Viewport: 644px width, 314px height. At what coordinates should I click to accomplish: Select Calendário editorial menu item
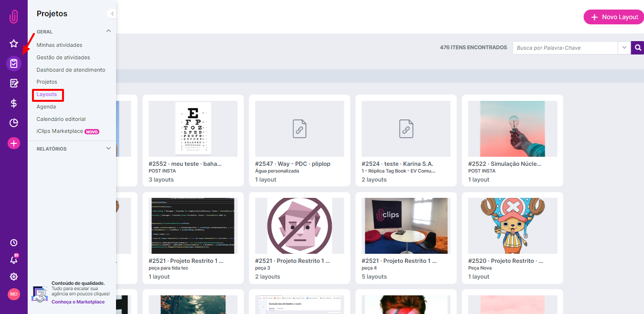click(61, 119)
